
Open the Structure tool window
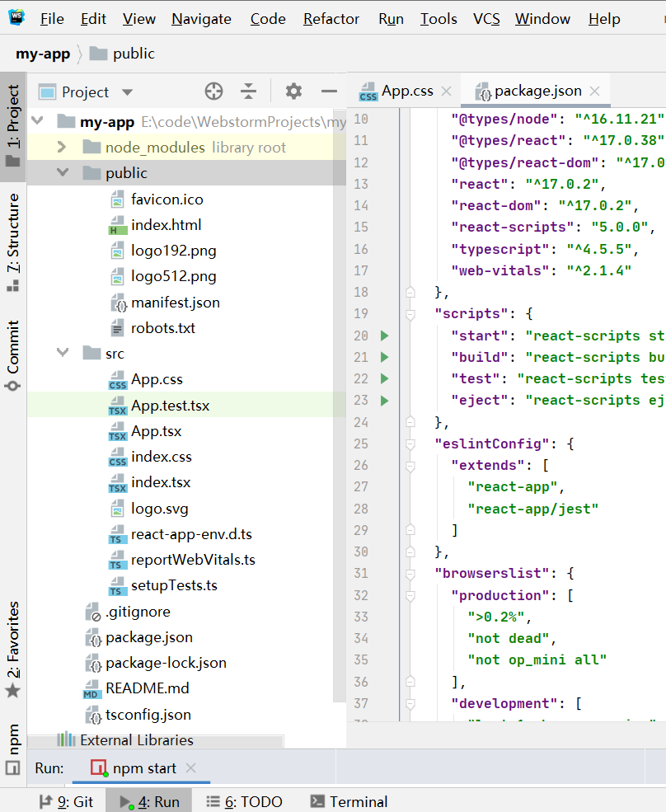click(13, 242)
